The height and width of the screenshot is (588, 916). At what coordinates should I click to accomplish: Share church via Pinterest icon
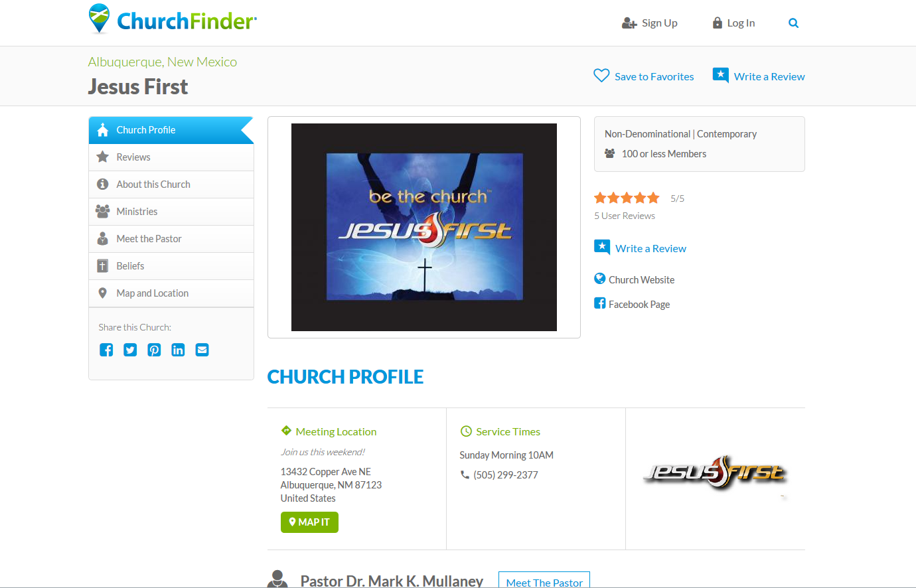tap(154, 350)
